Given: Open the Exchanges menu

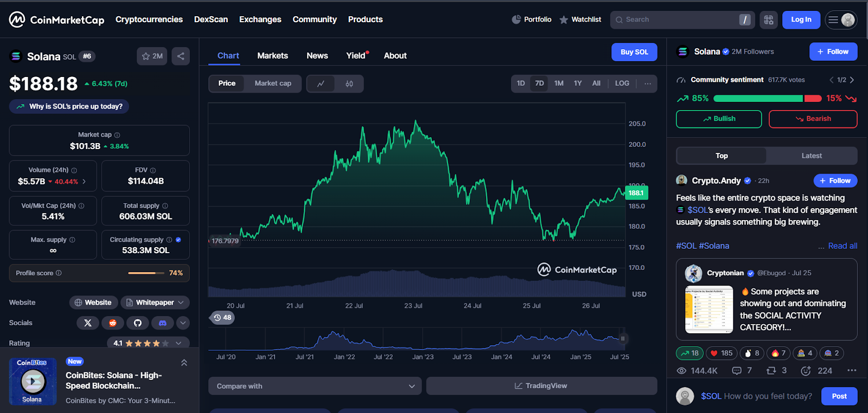Looking at the screenshot, I should [260, 20].
